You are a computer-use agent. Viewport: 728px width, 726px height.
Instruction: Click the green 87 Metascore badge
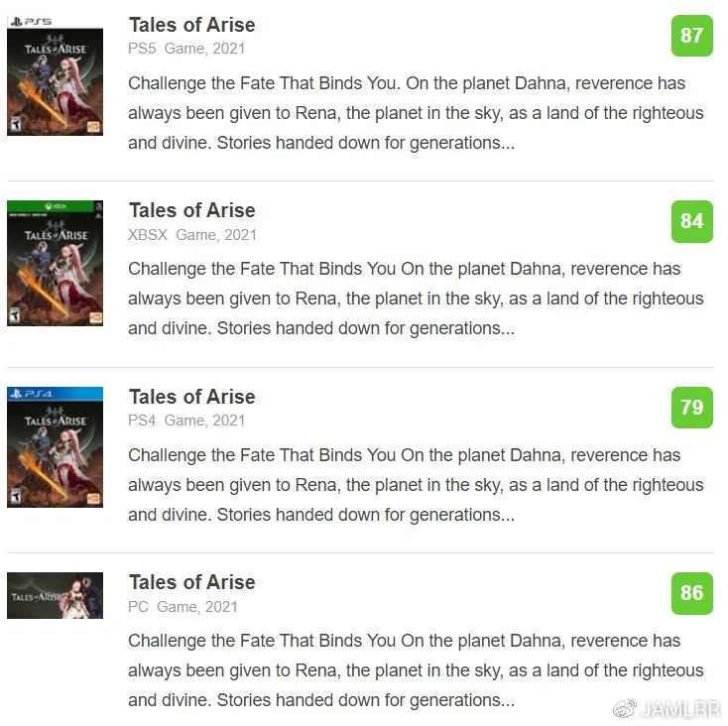[x=691, y=36]
